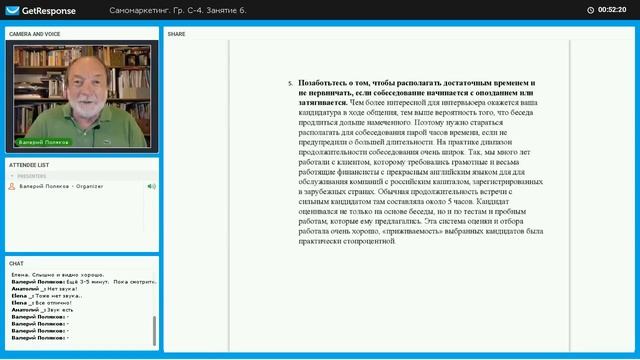Select the ATTENDEE LIST panel header
This screenshot has width=640, height=360.
tap(29, 165)
